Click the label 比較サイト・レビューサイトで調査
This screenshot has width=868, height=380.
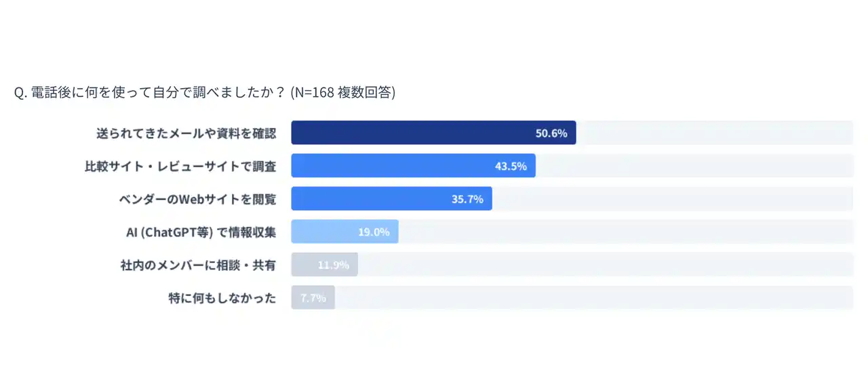coord(180,166)
